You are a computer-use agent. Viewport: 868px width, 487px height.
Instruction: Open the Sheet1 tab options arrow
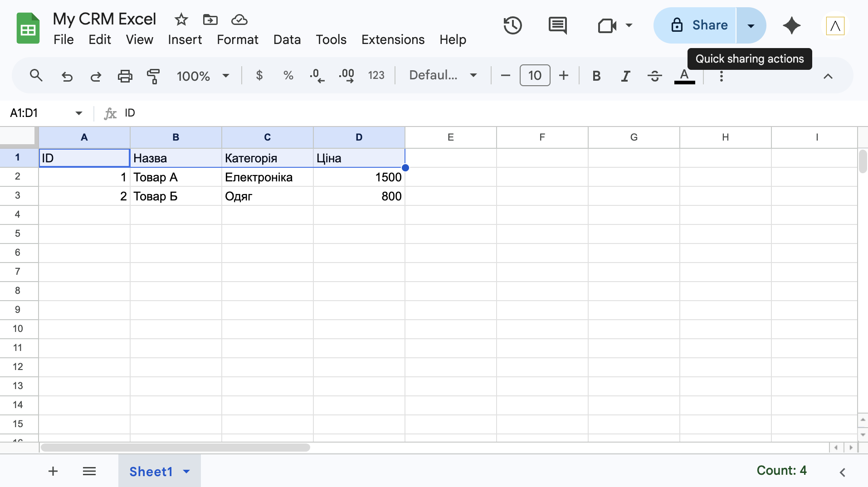coord(186,472)
